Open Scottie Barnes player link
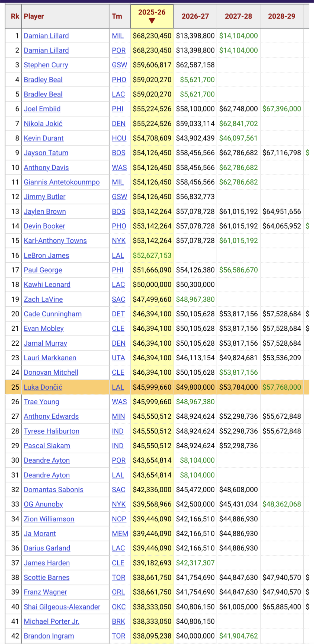The image size is (314, 644). pos(47,577)
